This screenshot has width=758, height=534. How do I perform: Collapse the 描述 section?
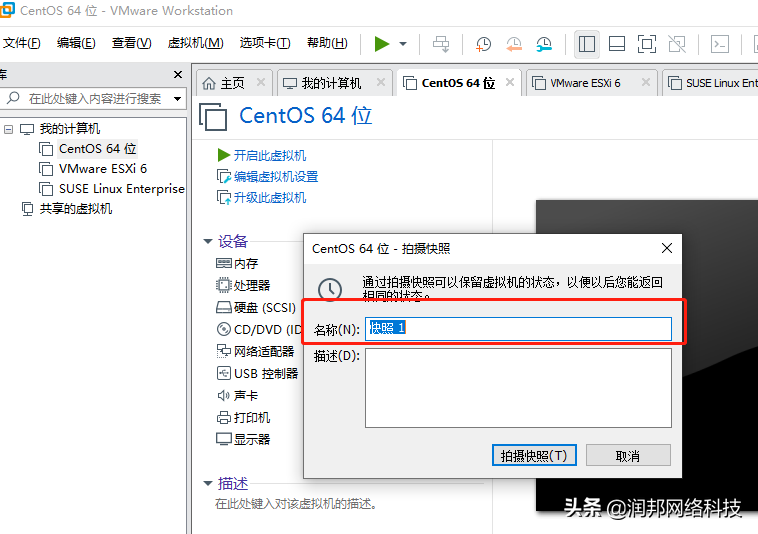pyautogui.click(x=208, y=483)
